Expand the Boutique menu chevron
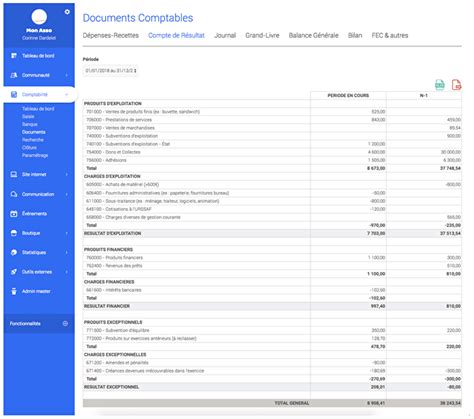The image size is (474, 419). point(66,233)
